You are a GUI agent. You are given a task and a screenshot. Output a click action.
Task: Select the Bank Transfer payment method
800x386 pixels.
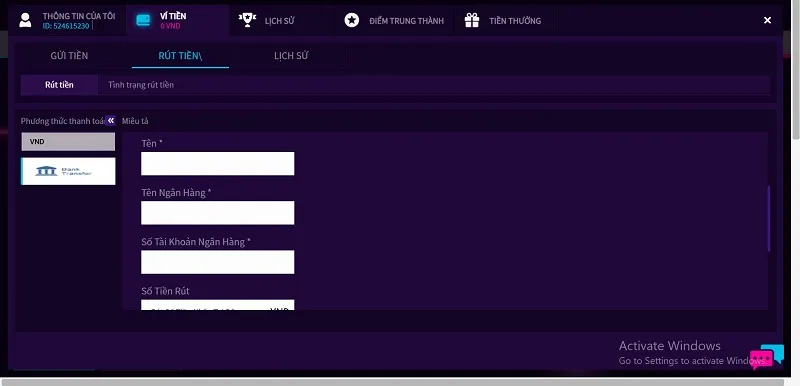click(68, 171)
